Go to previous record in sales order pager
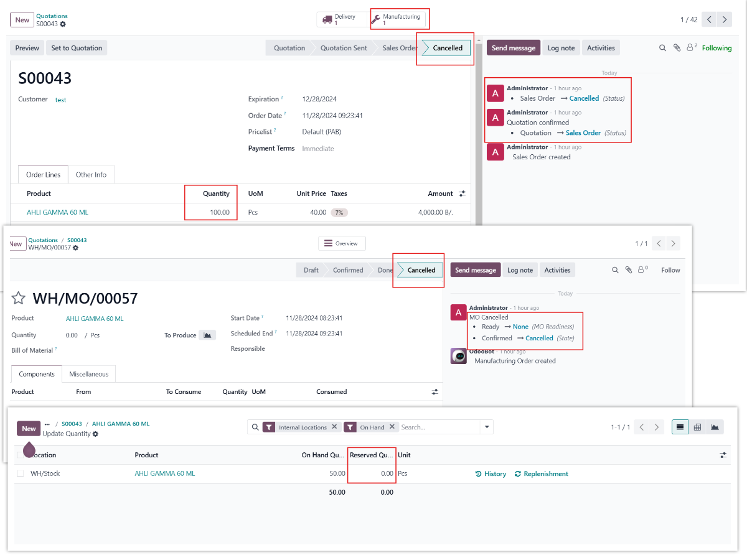The image size is (747, 560). [x=709, y=20]
